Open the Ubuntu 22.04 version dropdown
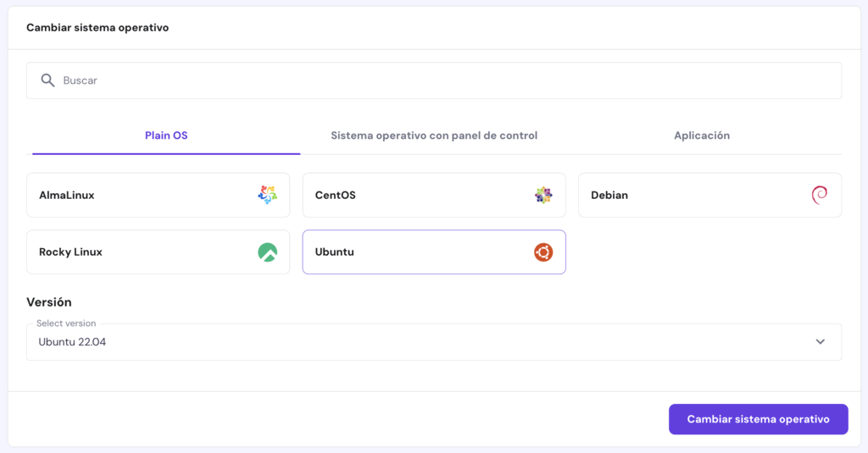868x453 pixels. tap(424, 342)
